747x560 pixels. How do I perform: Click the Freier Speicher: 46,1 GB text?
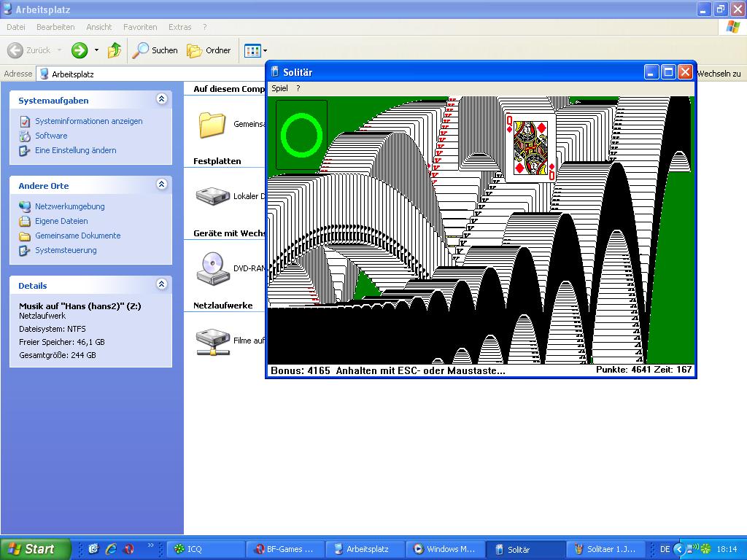click(x=62, y=342)
